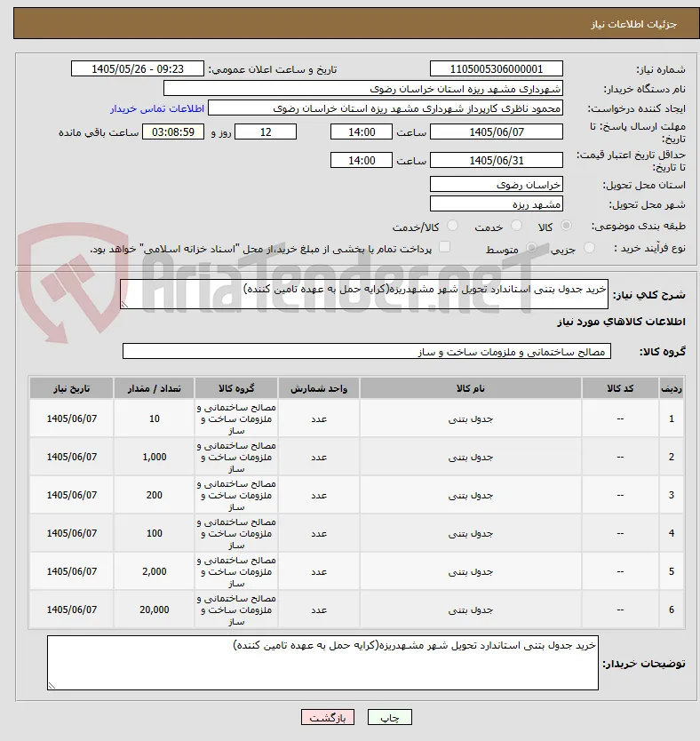Image resolution: width=700 pixels, height=741 pixels.
Task: Click the عدد unit cell in row 4
Action: 319,534
